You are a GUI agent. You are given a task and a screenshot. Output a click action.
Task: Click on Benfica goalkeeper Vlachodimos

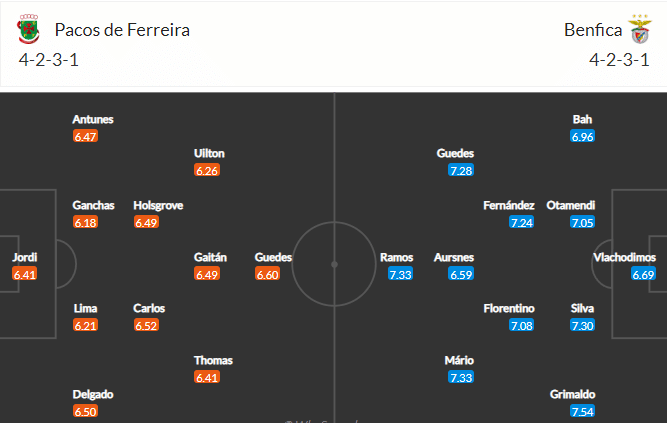pyautogui.click(x=624, y=257)
